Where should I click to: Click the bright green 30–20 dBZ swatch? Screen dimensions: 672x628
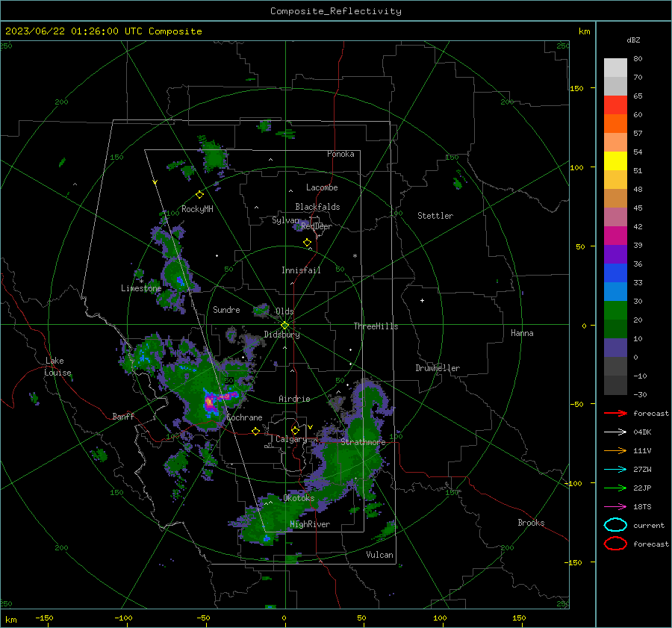coord(615,310)
